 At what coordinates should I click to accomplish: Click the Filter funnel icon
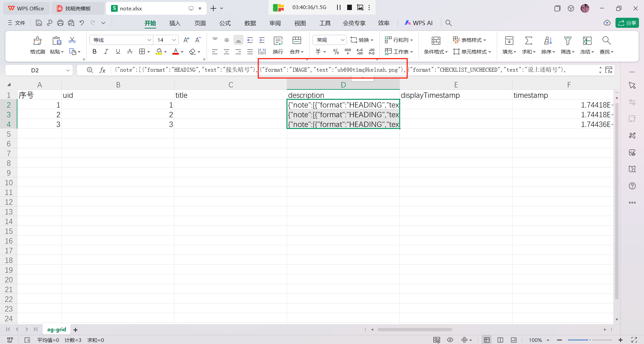pos(568,41)
